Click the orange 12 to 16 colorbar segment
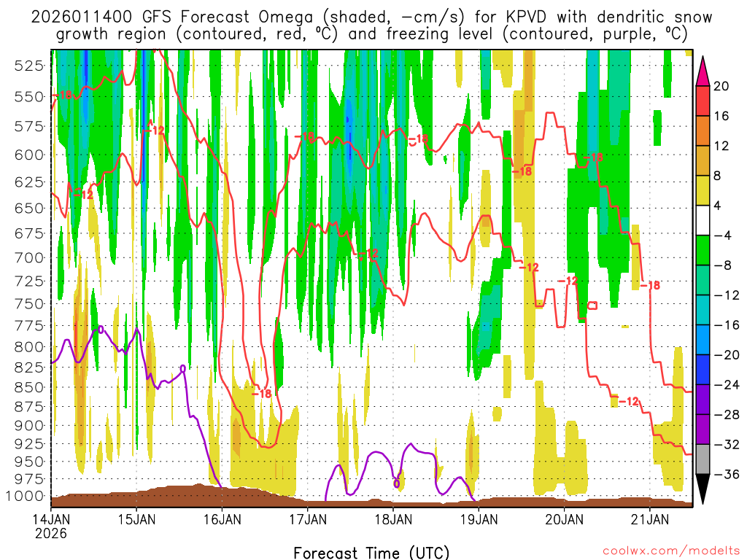The height and width of the screenshot is (560, 747). tap(703, 131)
